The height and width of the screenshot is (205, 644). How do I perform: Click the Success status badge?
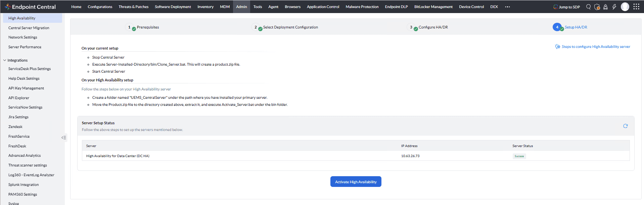click(519, 156)
